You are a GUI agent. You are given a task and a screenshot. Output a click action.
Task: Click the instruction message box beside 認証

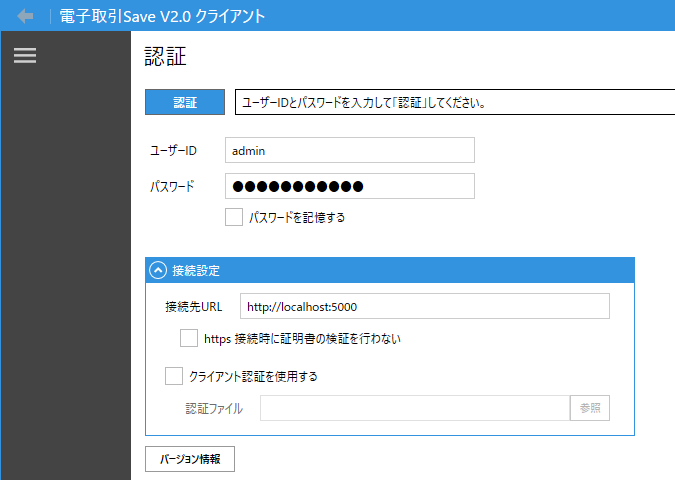[454, 102]
